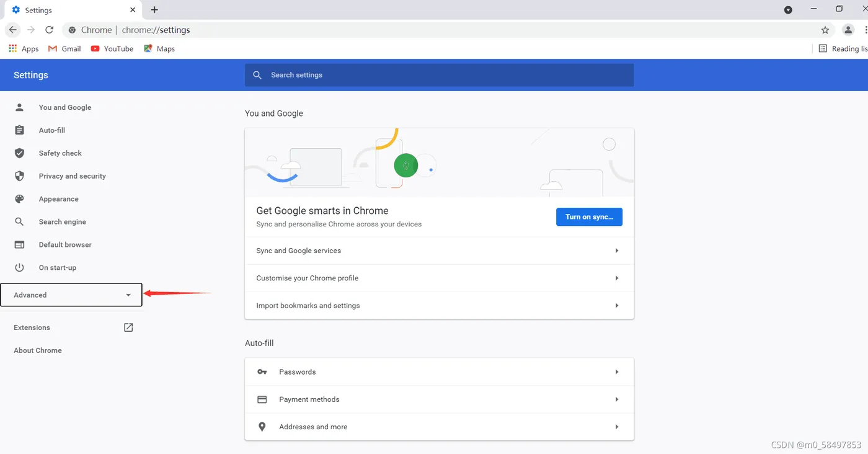Open the Maps bookmark
This screenshot has height=454, width=868.
(159, 48)
